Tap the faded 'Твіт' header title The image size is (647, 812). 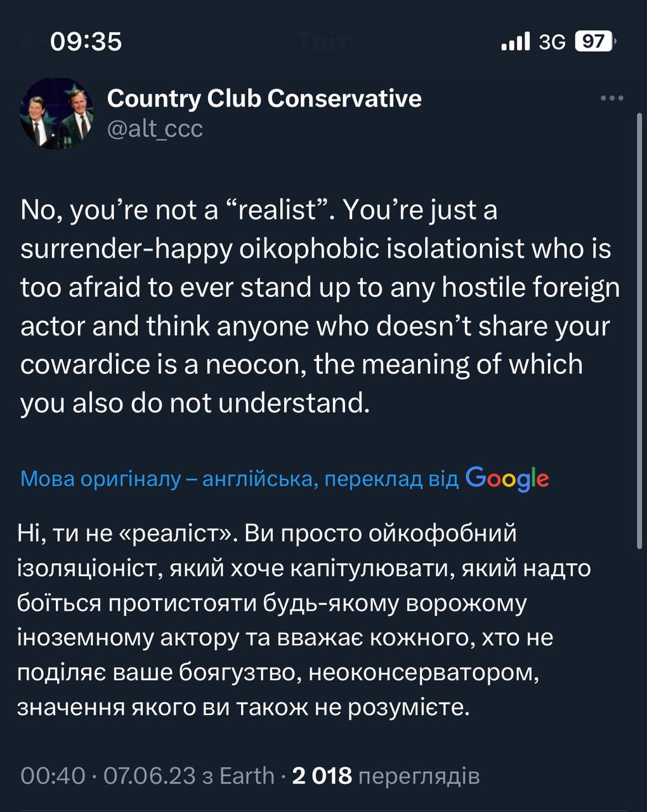tap(323, 43)
